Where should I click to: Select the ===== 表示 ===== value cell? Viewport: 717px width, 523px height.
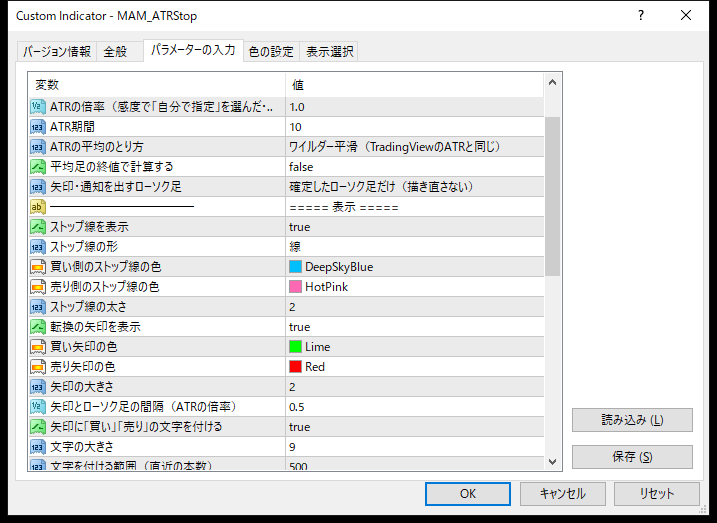click(415, 207)
